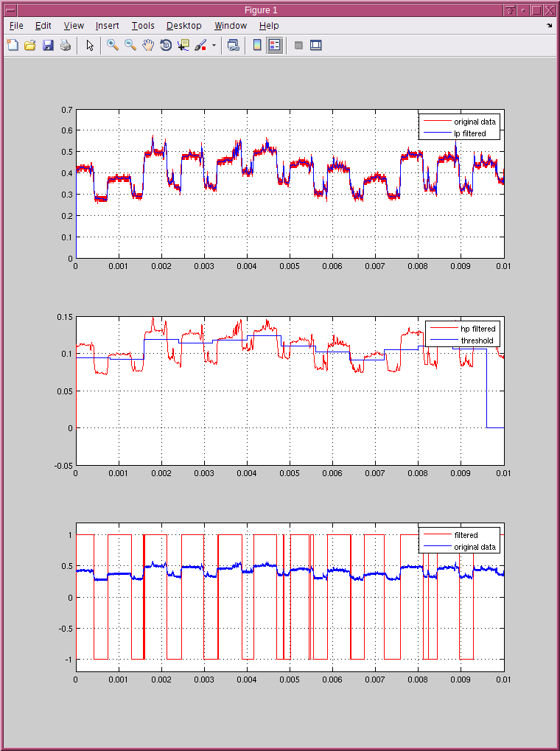
Task: Close the Figure 1 window
Action: click(x=550, y=10)
